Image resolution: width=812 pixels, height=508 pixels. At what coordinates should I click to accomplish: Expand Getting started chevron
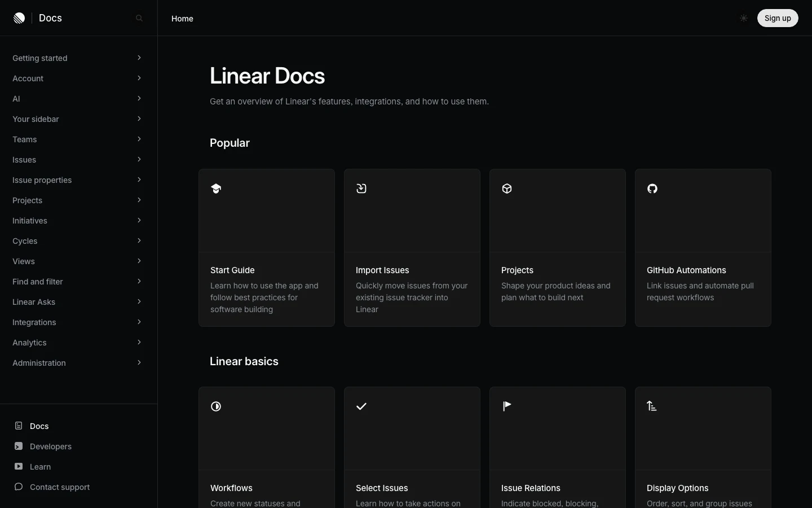[x=139, y=58]
